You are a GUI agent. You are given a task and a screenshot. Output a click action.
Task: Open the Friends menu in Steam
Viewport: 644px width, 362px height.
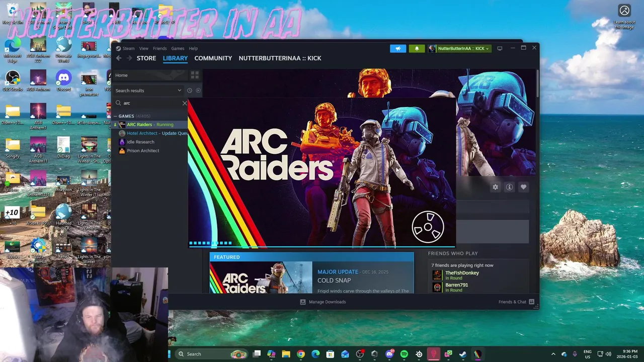point(159,48)
